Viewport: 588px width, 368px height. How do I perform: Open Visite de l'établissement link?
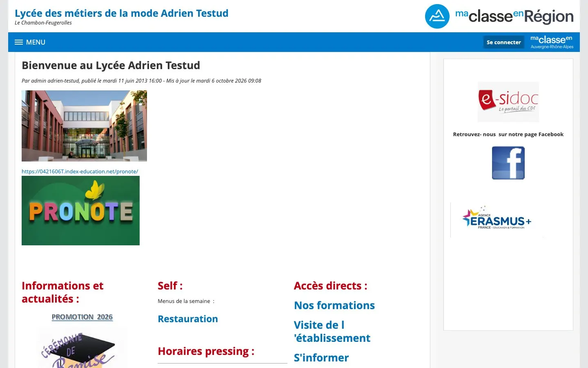pos(332,332)
